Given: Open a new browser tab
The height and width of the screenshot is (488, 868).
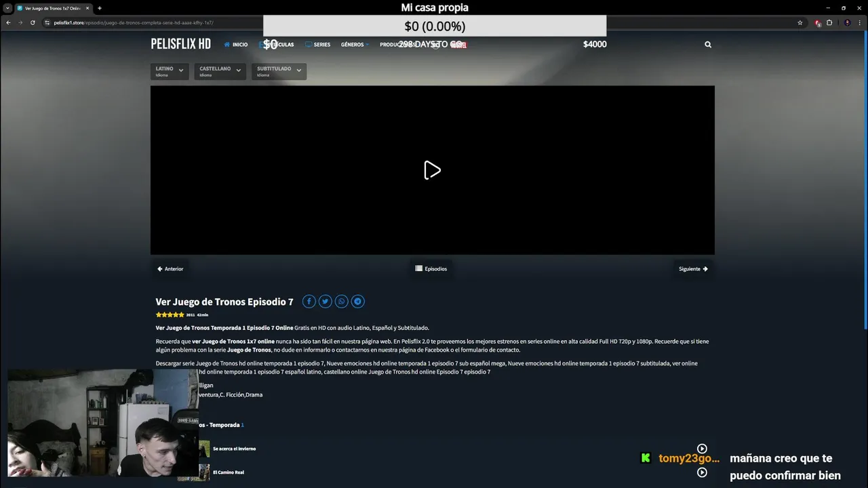Looking at the screenshot, I should pos(100,8).
